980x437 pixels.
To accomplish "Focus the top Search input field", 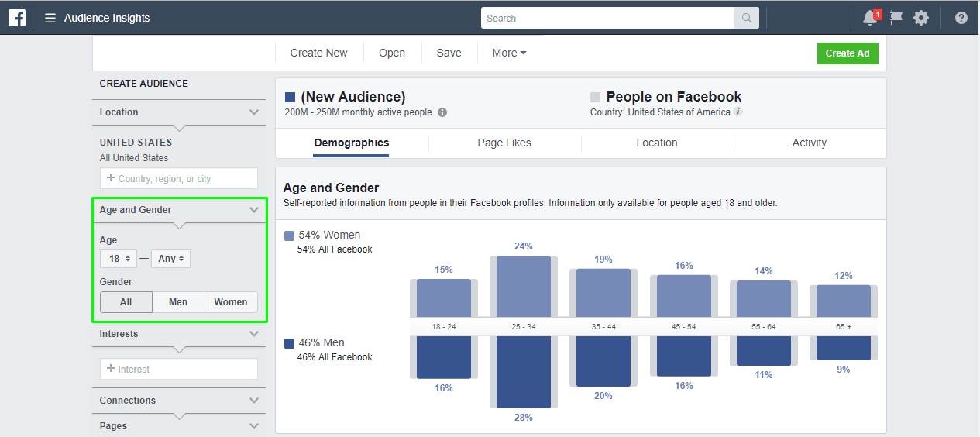I will point(607,18).
